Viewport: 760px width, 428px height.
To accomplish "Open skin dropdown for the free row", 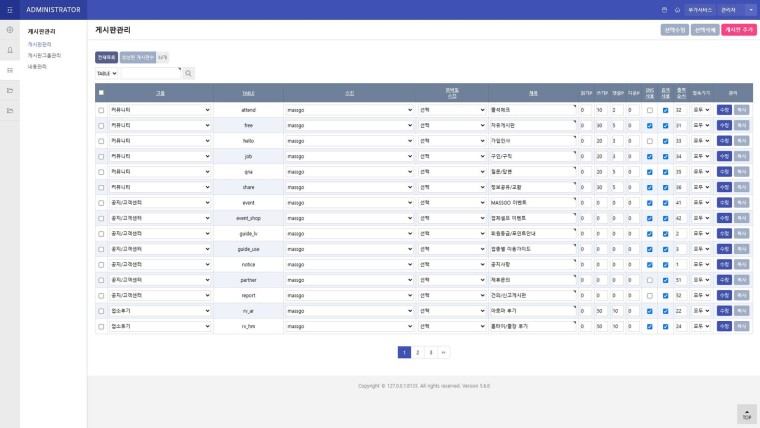I will pos(349,126).
